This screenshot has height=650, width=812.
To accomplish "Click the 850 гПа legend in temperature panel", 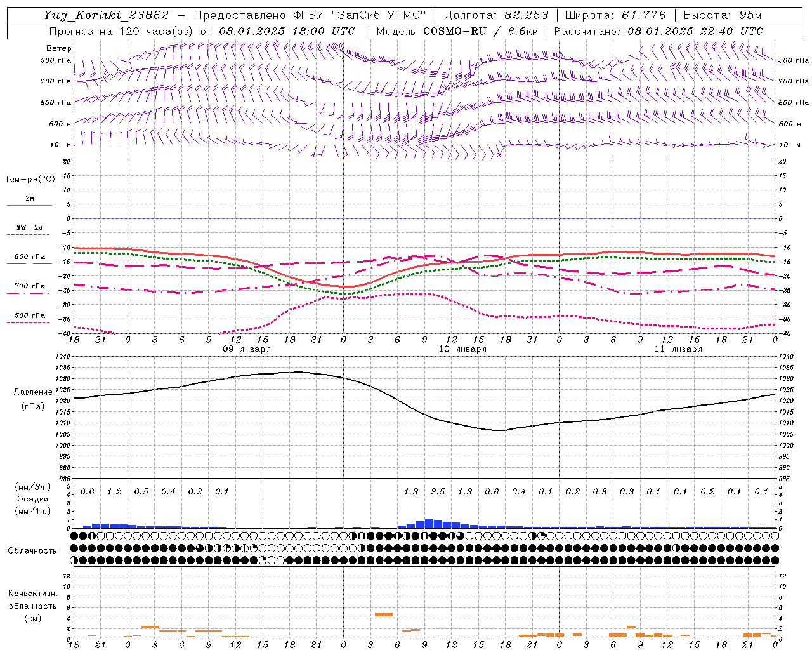I will [x=29, y=257].
